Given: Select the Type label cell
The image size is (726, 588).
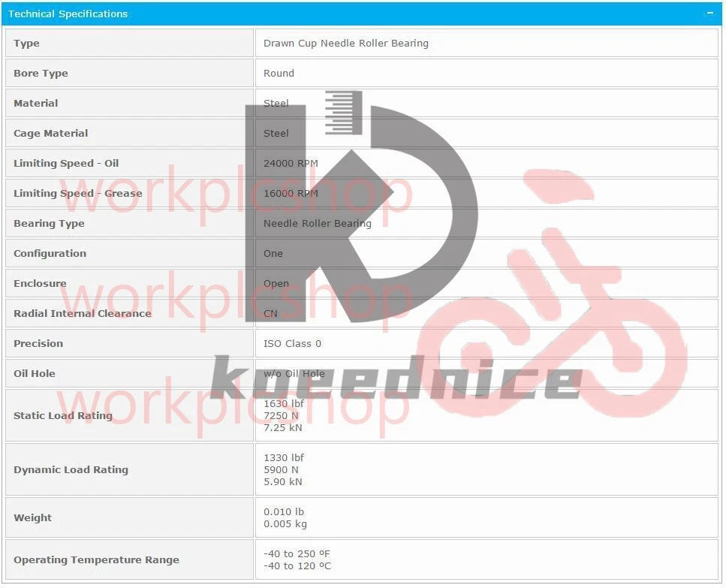Looking at the screenshot, I should click(x=130, y=43).
